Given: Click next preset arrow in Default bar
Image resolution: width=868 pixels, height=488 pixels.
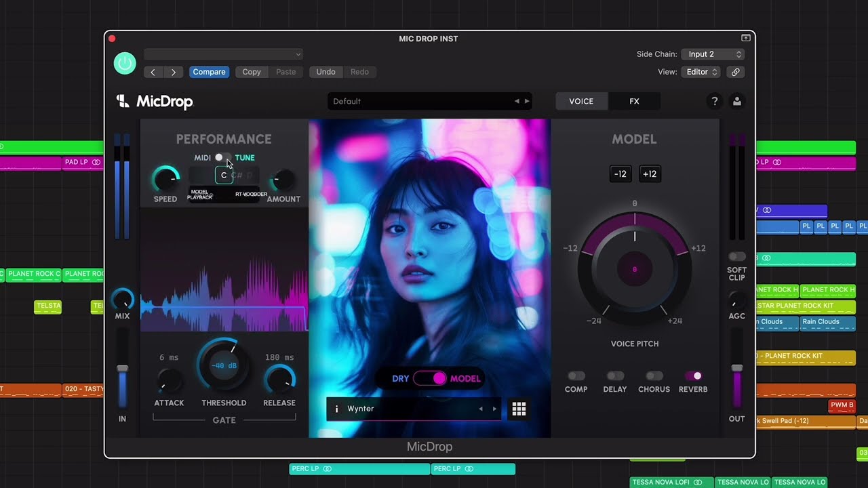Looking at the screenshot, I should [526, 101].
